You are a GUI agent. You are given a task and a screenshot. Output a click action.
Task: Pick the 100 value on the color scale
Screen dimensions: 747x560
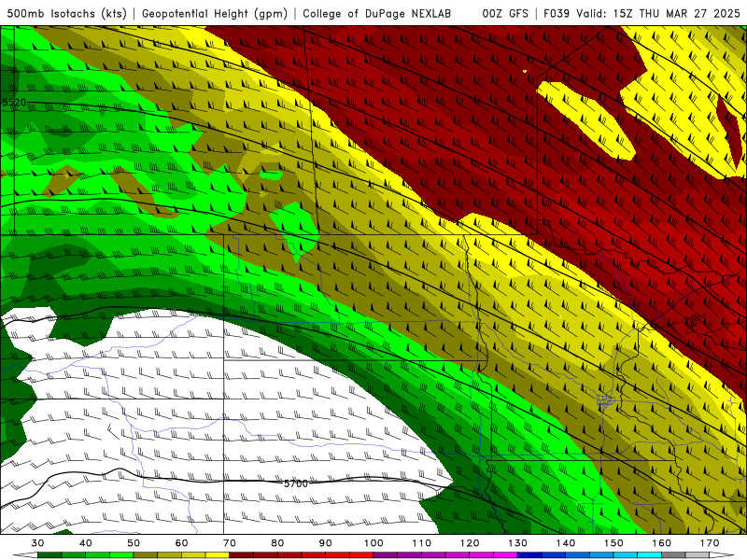tap(373, 543)
